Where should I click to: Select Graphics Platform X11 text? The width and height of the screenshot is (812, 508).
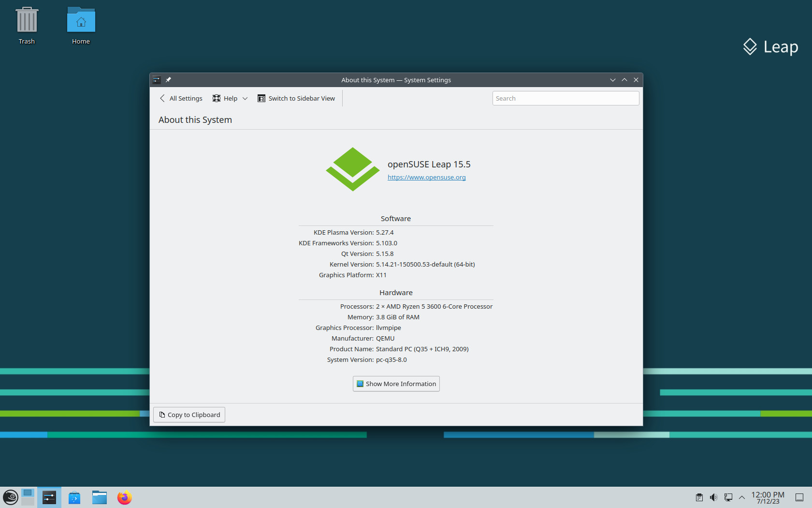point(381,275)
